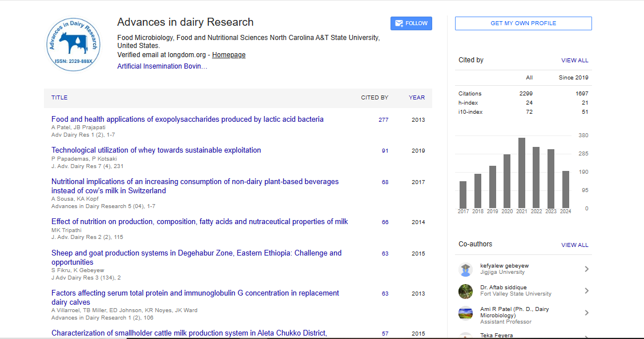Open the Homepage link

tap(228, 55)
